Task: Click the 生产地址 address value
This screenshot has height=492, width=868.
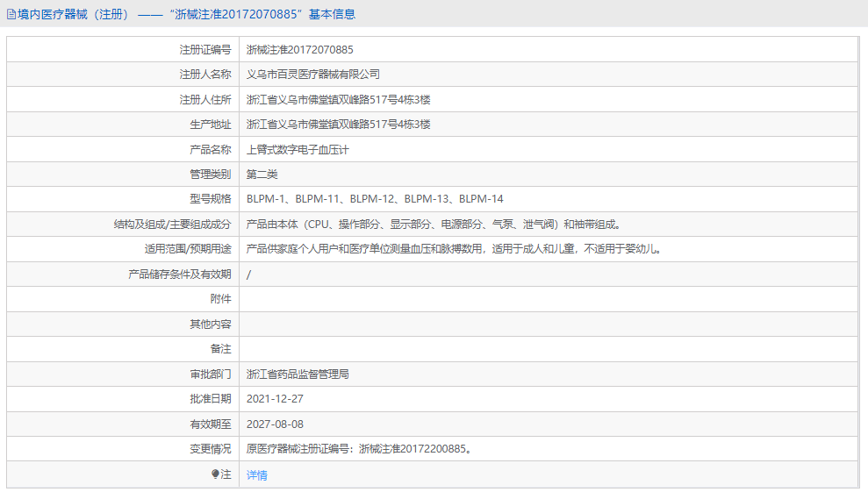Action: [x=338, y=125]
